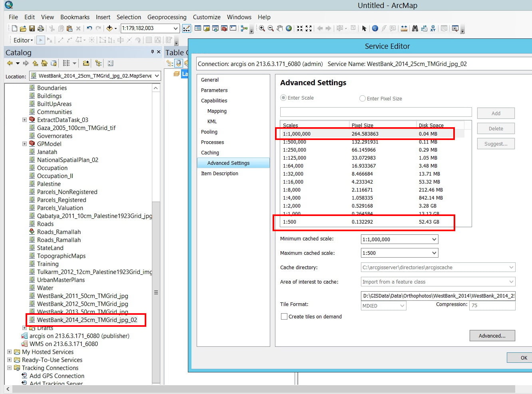The image size is (532, 394).
Task: Select Add GPS Connection in Catalog
Action: click(x=57, y=376)
